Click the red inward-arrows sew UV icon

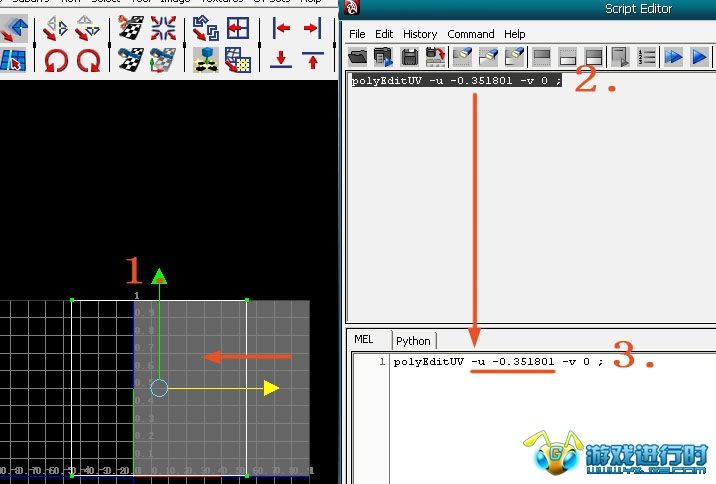163,28
